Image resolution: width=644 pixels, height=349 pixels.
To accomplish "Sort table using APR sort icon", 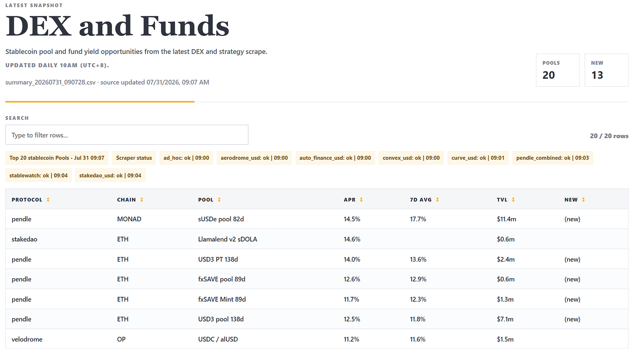I will (361, 200).
